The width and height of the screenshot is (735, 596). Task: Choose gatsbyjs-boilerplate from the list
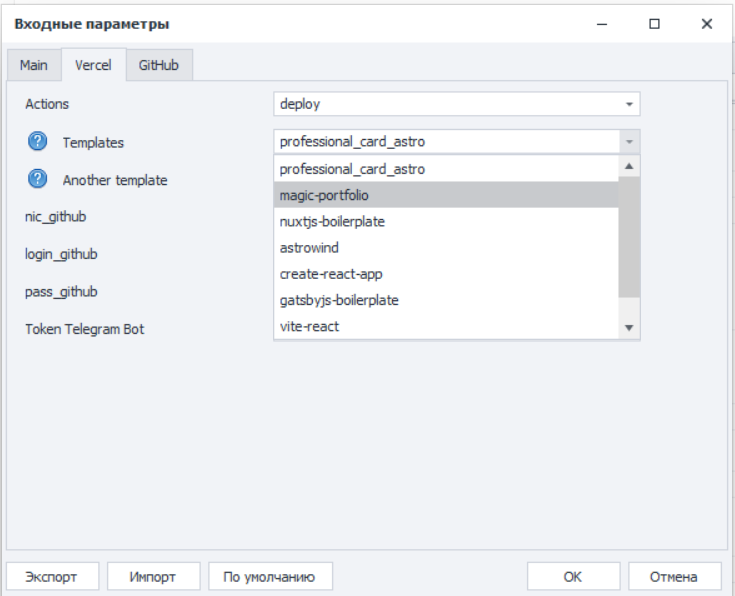coord(446,300)
